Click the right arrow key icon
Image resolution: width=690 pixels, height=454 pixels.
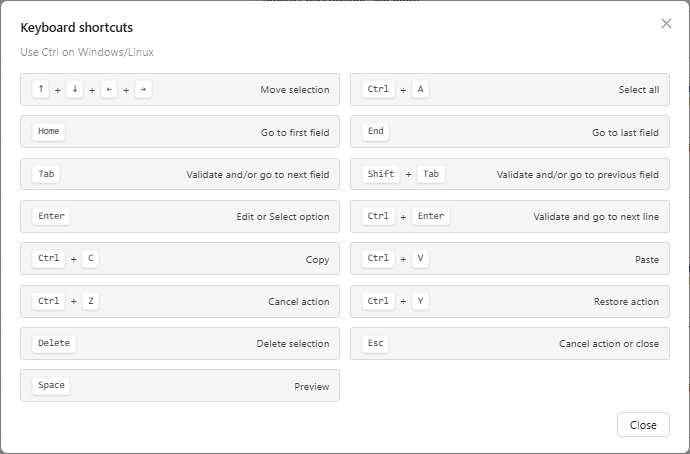click(x=143, y=89)
